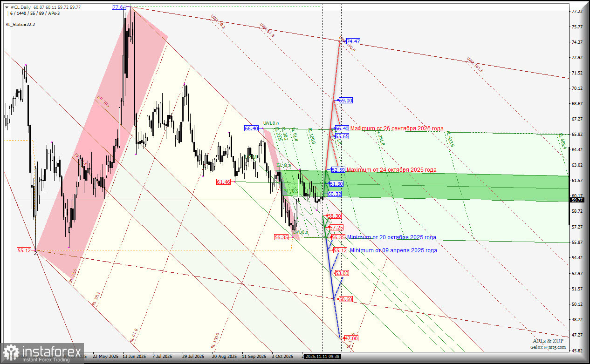Select the 69.00 price label marker

[x=345, y=101]
